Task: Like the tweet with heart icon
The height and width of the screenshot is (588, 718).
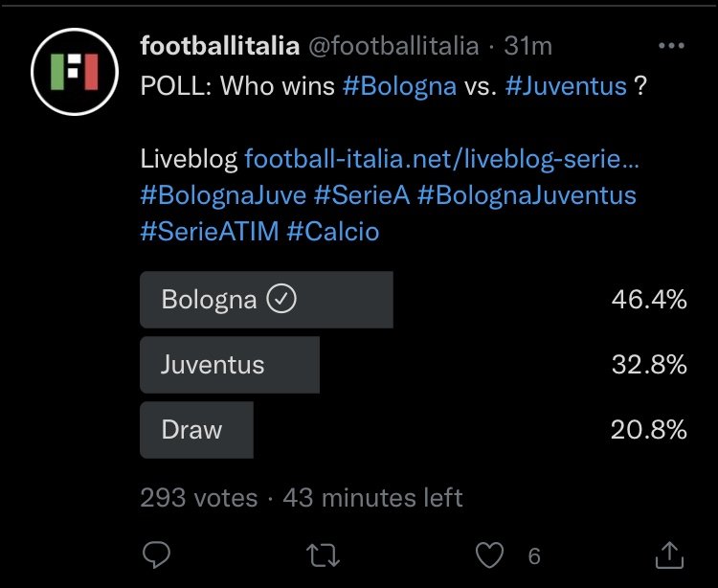Action: (489, 555)
